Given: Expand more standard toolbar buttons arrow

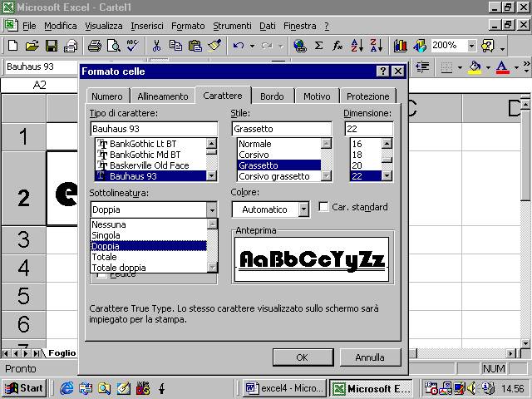Looking at the screenshot, I should [x=502, y=47].
